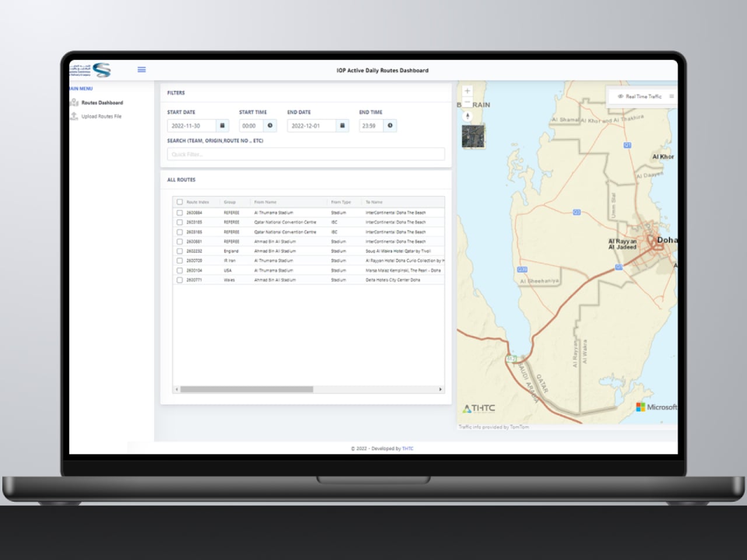Click Al Sheehaniya label on map
The image size is (747, 560).
[x=539, y=281]
